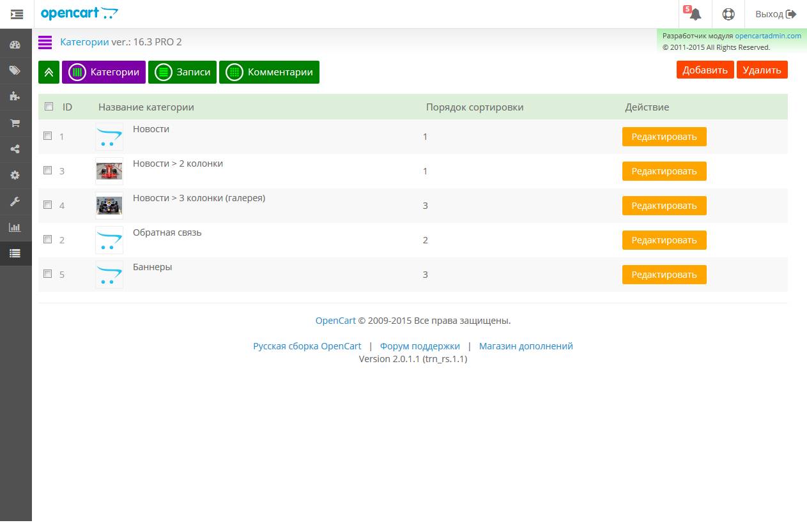Click the red race car thumbnail
This screenshot has height=532, width=807.
(x=109, y=171)
